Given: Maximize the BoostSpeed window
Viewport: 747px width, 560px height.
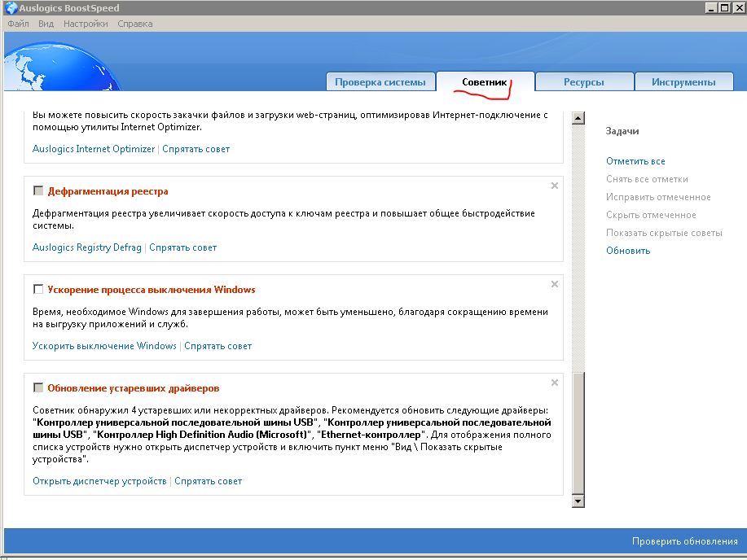Looking at the screenshot, I should pos(724,7).
